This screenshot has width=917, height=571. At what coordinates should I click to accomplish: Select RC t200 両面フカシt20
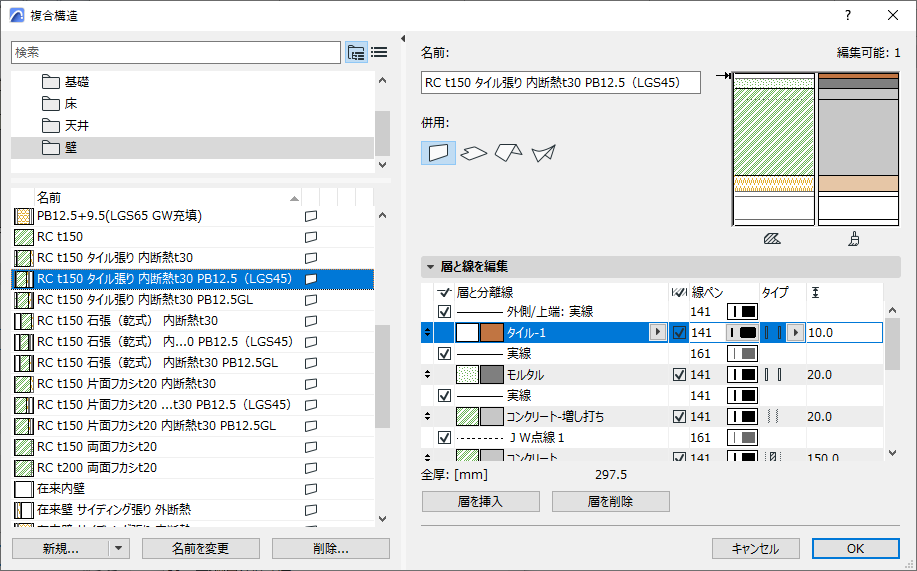coord(193,468)
